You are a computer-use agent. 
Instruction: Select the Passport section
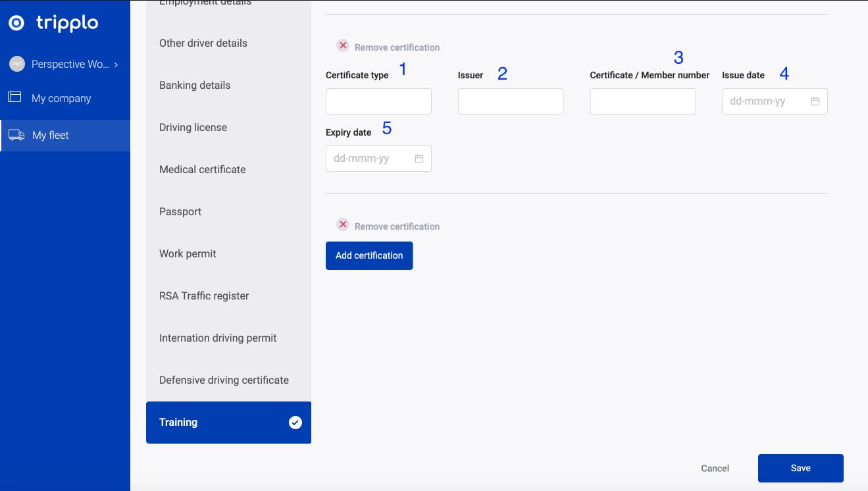[x=180, y=212]
